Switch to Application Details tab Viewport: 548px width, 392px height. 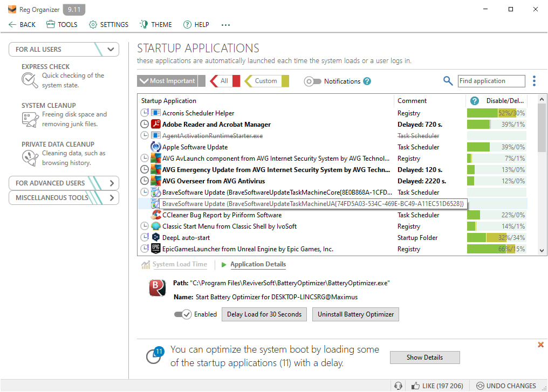pyautogui.click(x=258, y=264)
